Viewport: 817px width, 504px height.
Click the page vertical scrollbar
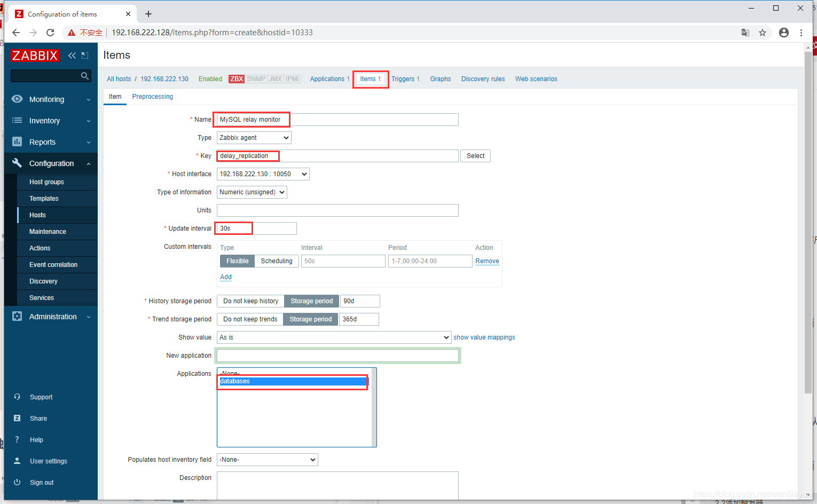tap(808, 222)
